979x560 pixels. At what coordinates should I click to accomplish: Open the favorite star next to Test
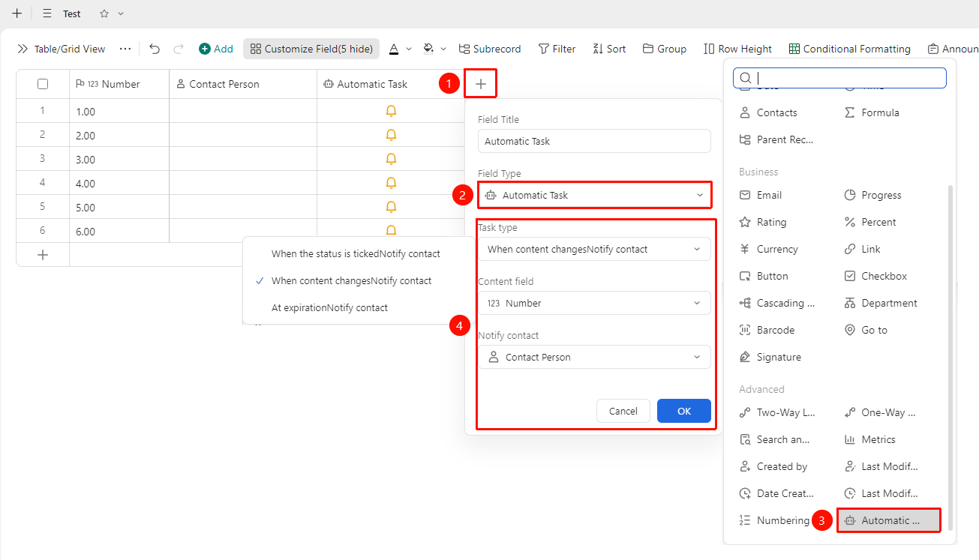104,13
